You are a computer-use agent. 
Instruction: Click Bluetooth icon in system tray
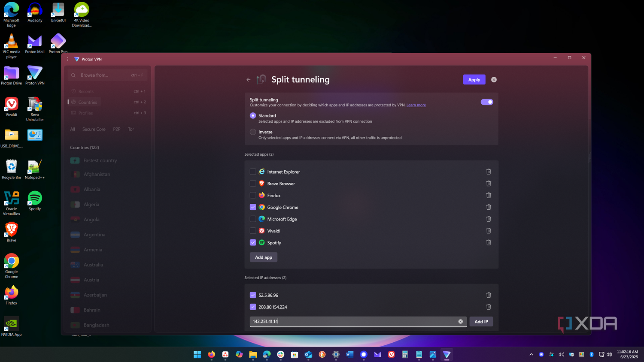point(591,354)
